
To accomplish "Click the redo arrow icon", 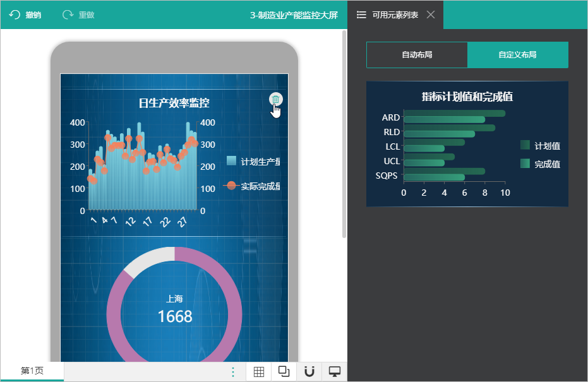I will tap(68, 15).
